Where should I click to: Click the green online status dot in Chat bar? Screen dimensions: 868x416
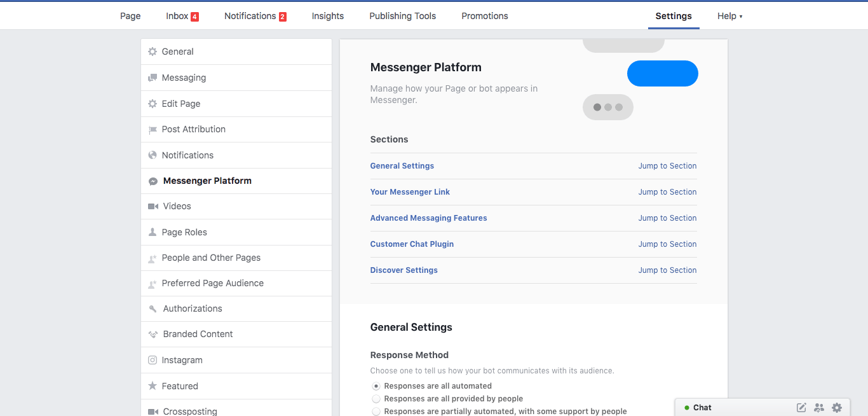tap(687, 408)
